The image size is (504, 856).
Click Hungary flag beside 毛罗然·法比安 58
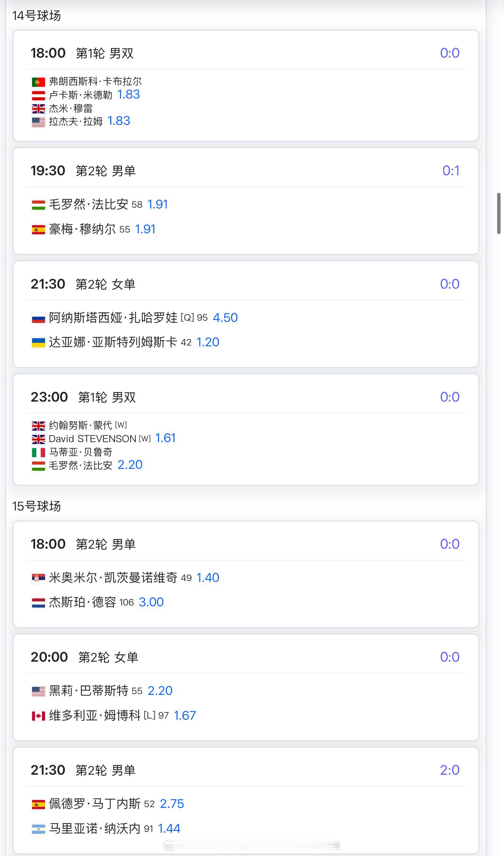pos(39,205)
